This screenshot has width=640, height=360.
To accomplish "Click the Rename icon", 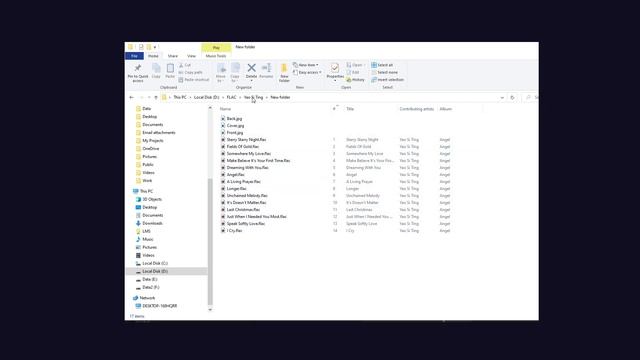I will 266,68.
